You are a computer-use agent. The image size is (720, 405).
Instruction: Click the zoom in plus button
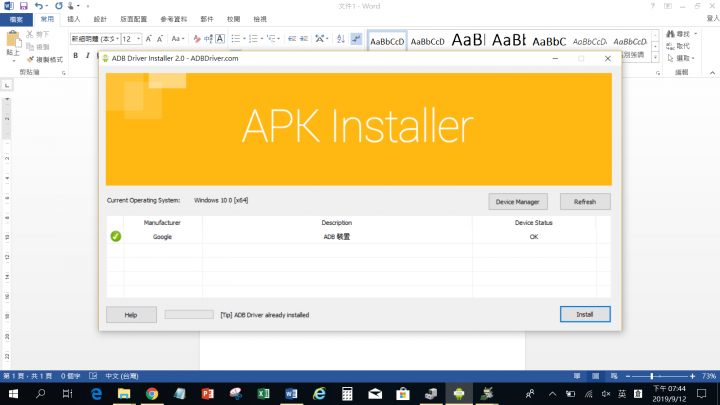click(x=692, y=376)
